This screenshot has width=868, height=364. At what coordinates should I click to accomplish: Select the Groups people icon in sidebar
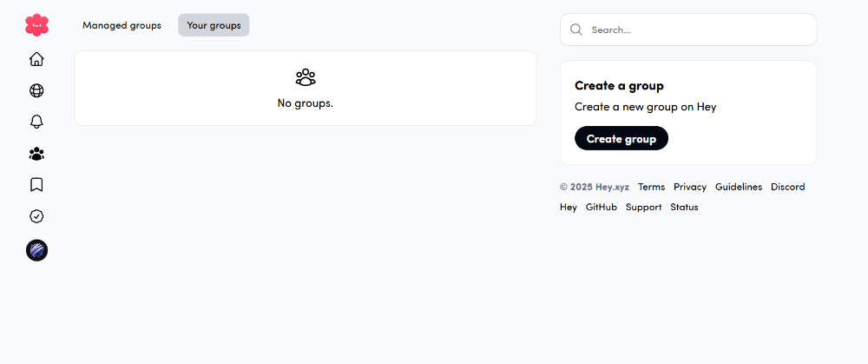tap(36, 154)
